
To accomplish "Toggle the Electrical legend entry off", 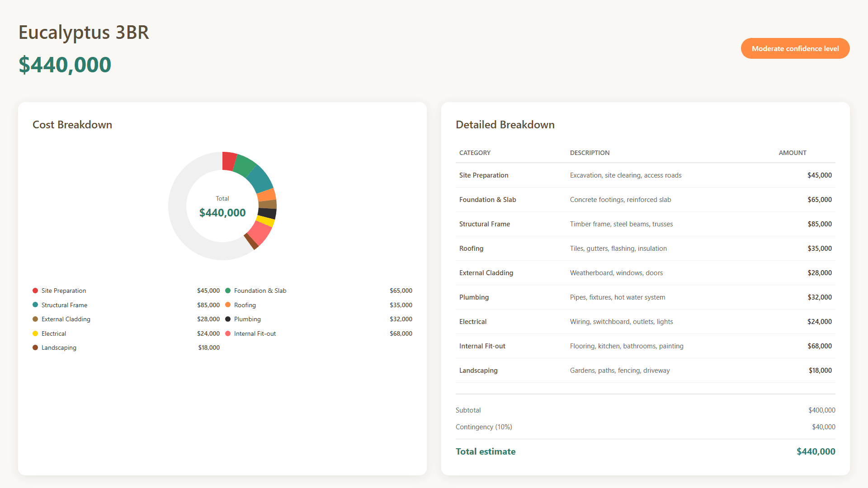I will [53, 333].
